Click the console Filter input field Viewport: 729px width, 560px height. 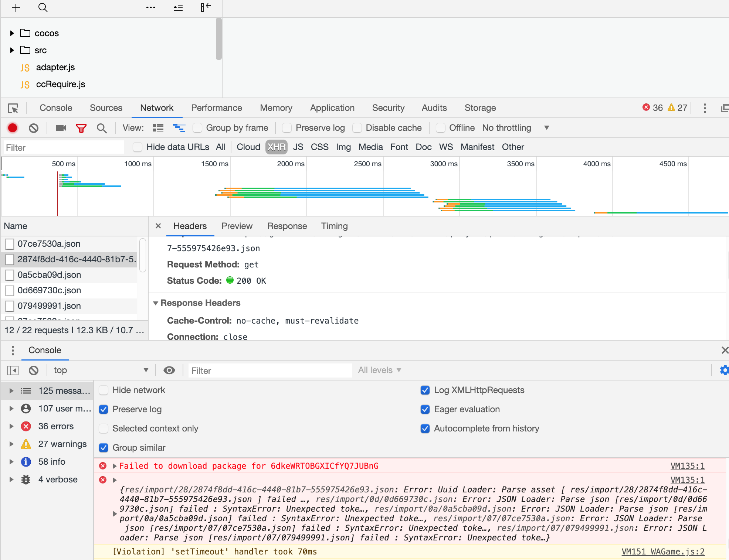(x=270, y=371)
